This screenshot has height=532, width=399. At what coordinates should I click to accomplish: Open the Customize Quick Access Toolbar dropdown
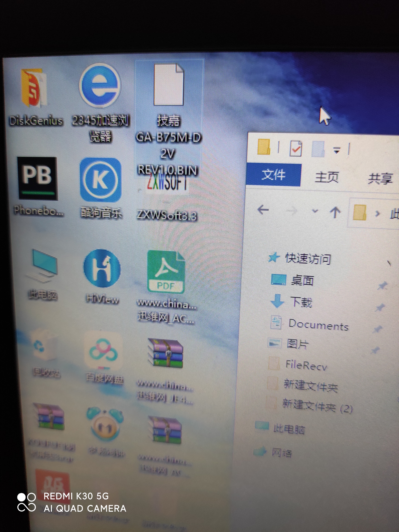(336, 150)
